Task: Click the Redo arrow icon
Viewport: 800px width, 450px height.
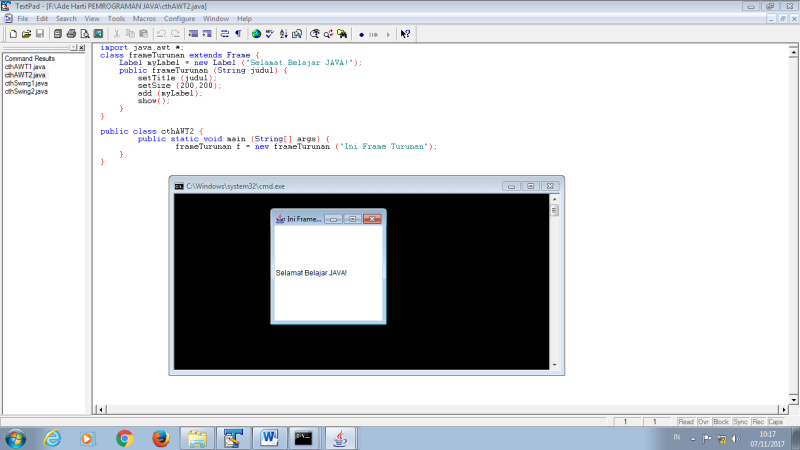Action: tap(175, 34)
